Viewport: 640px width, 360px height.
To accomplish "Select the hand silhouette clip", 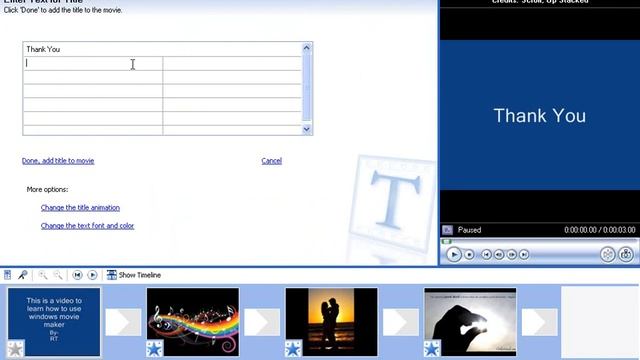I will (x=470, y=322).
